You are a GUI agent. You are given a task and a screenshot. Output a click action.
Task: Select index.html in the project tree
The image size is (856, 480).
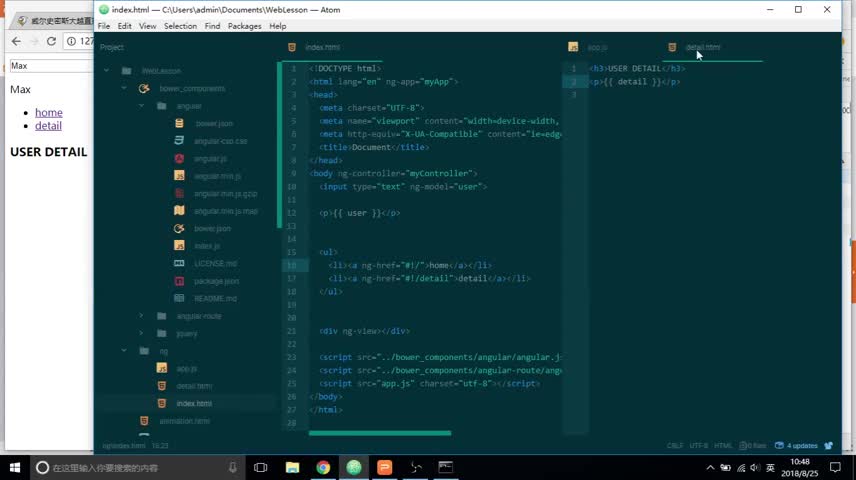[x=194, y=403]
